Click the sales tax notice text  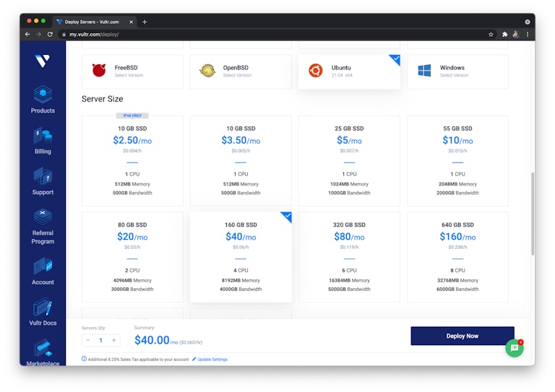point(139,359)
